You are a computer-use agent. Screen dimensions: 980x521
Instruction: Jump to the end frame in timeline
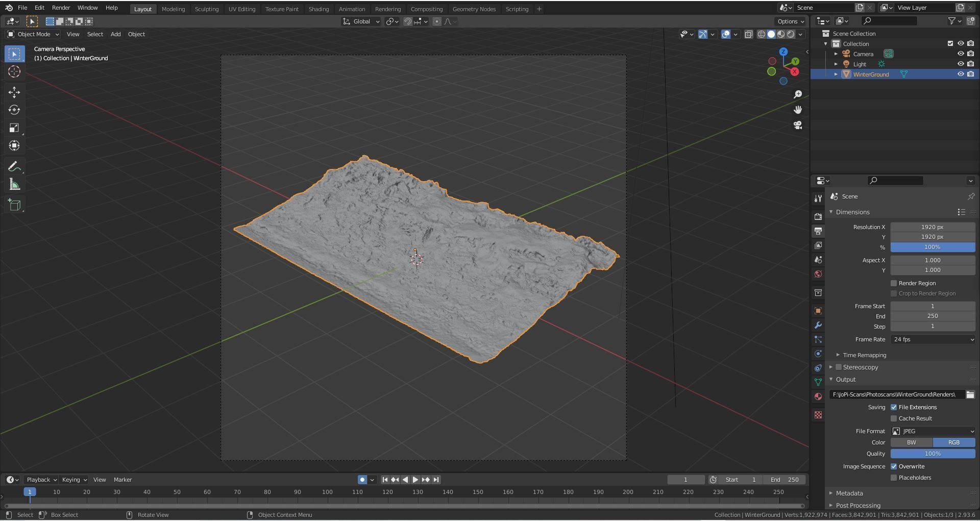click(x=436, y=480)
